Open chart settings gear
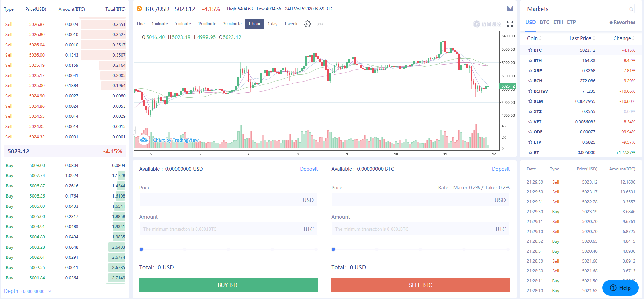644x299 pixels. tap(307, 24)
